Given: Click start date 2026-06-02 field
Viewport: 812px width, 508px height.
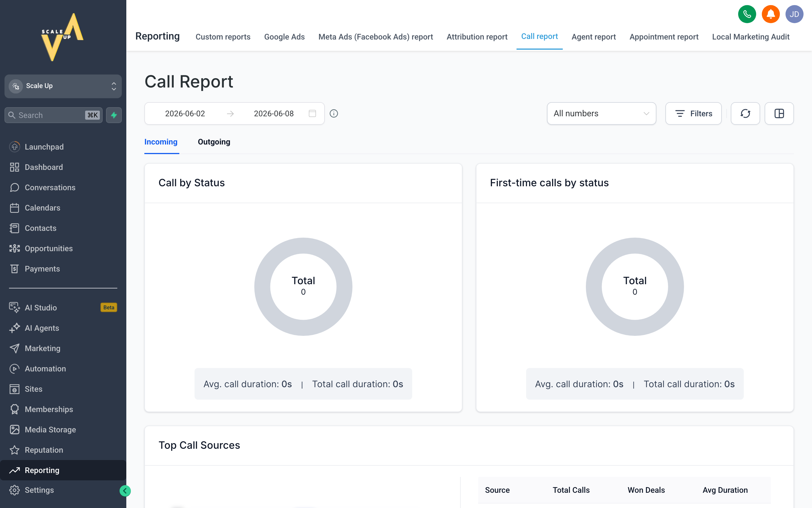Looking at the screenshot, I should pyautogui.click(x=185, y=113).
